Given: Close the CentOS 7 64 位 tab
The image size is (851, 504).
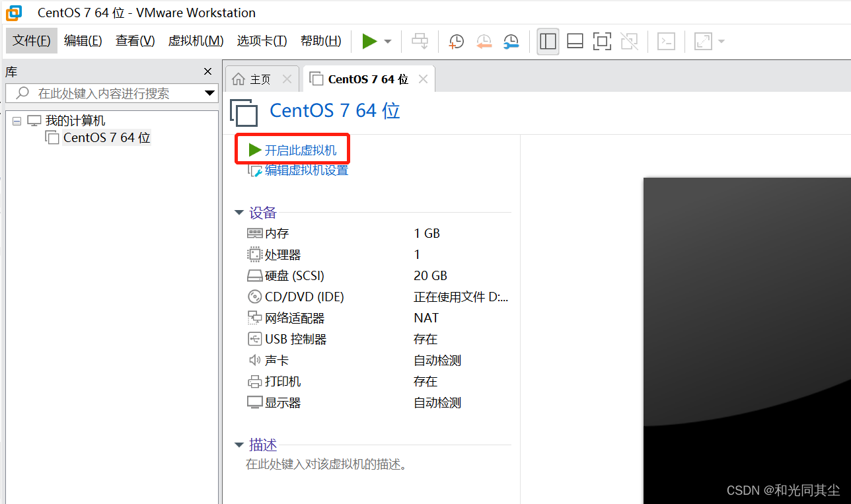Looking at the screenshot, I should click(424, 79).
